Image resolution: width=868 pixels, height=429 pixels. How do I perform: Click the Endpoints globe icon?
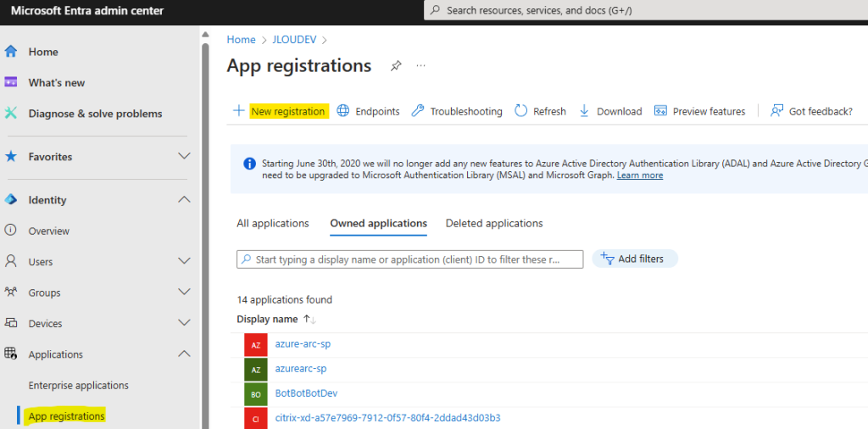point(343,111)
